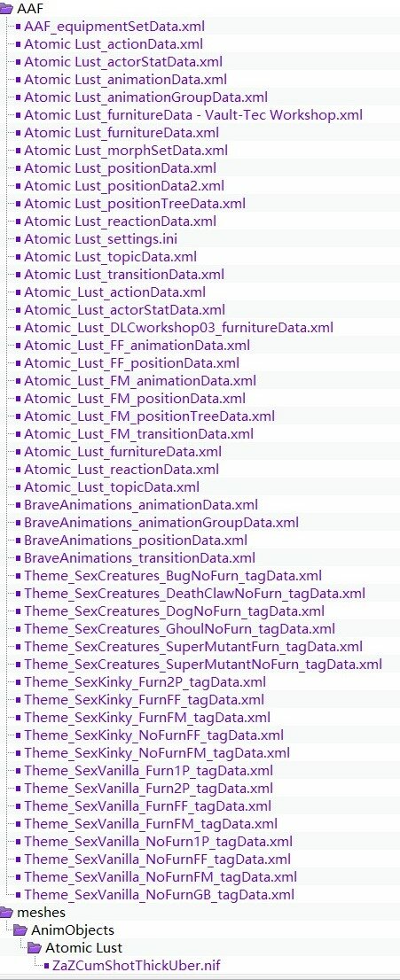
Task: Select AAF_equipmentSetData.xml file
Action: tap(114, 27)
